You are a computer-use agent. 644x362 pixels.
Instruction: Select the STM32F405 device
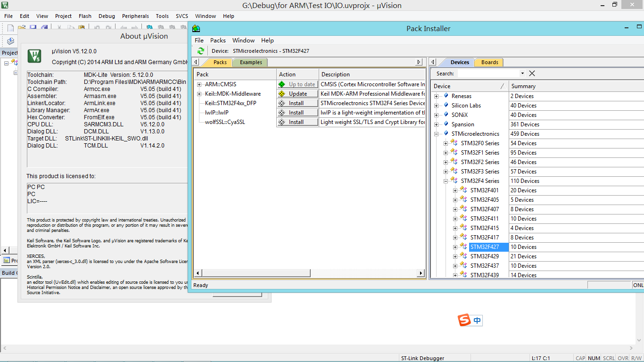pyautogui.click(x=484, y=200)
